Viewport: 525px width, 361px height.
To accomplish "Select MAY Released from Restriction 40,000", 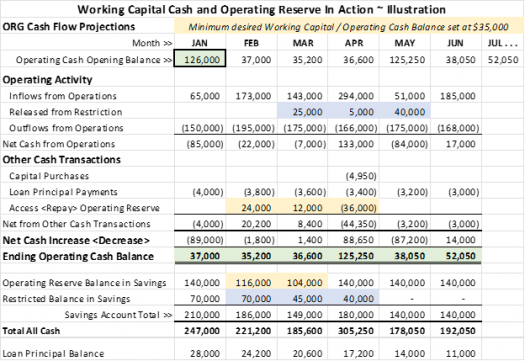I will click(x=405, y=112).
